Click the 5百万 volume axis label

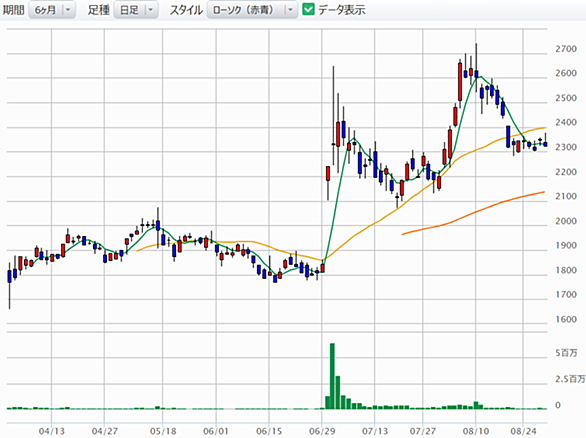pyautogui.click(x=566, y=353)
